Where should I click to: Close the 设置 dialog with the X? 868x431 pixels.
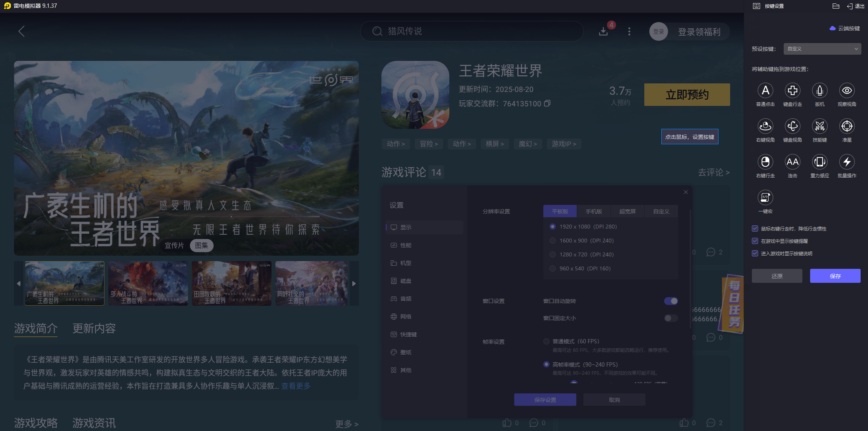[x=686, y=192]
